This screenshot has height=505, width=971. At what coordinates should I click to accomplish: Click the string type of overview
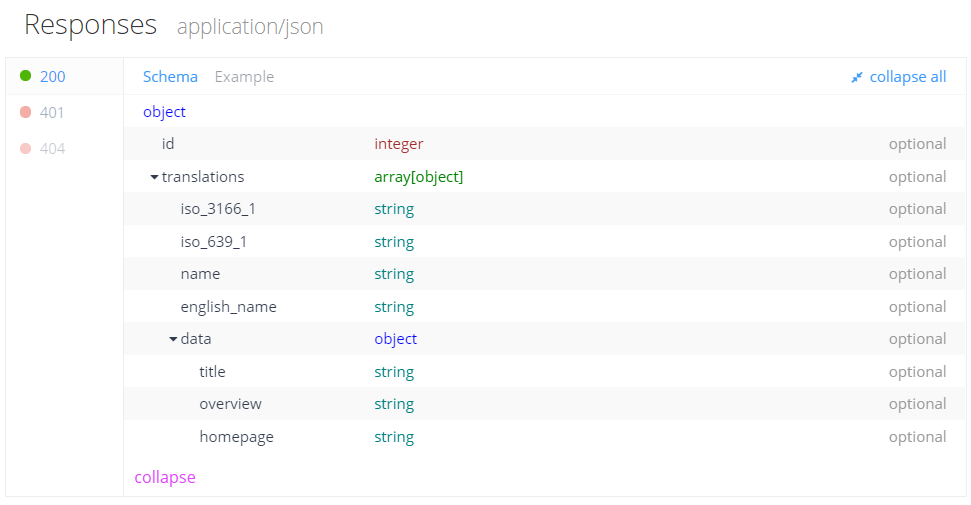(x=394, y=405)
